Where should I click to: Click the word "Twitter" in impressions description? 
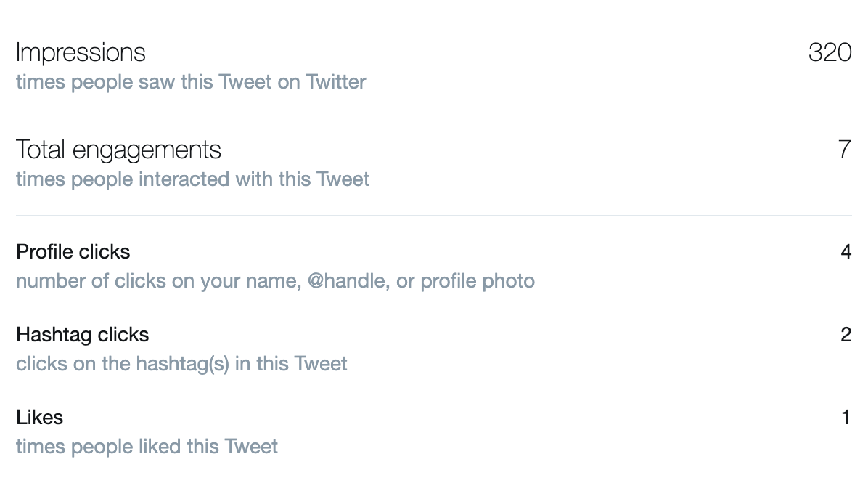pos(335,82)
